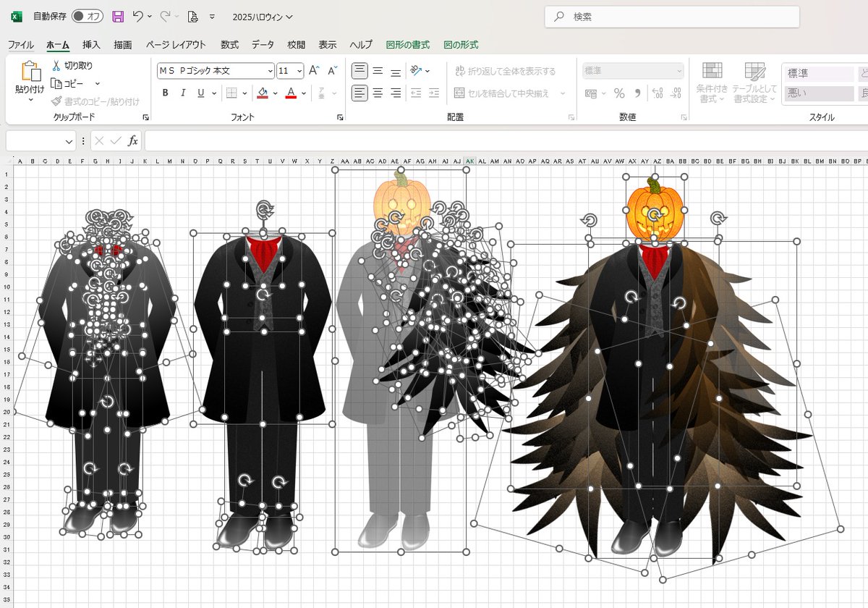Select the Bold formatting icon
Viewport: 868px width, 608px height.
click(165, 93)
